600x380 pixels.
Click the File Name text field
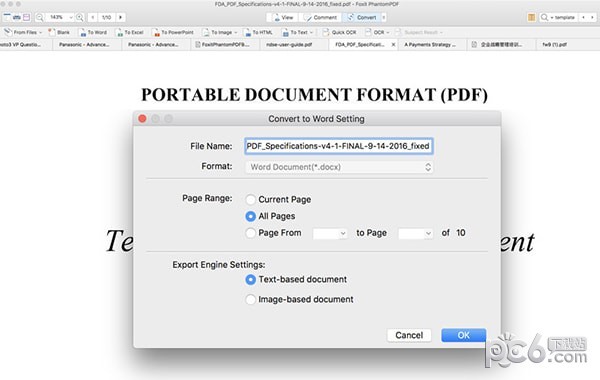339,146
